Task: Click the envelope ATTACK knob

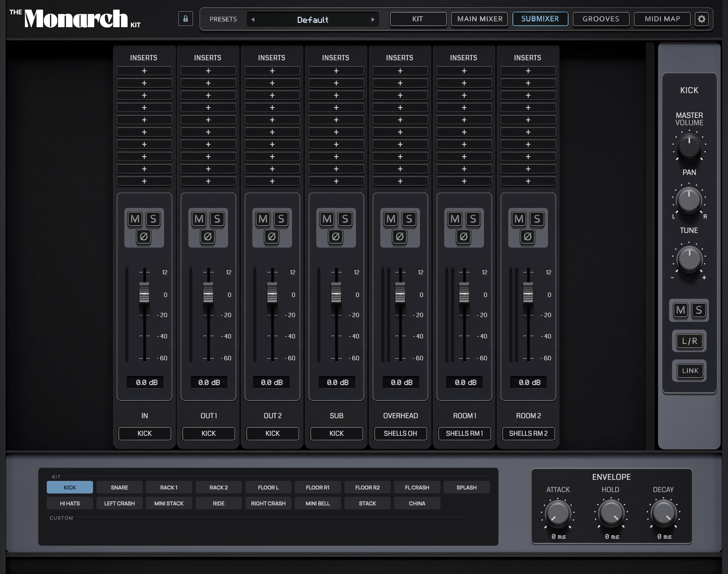Action: (558, 513)
